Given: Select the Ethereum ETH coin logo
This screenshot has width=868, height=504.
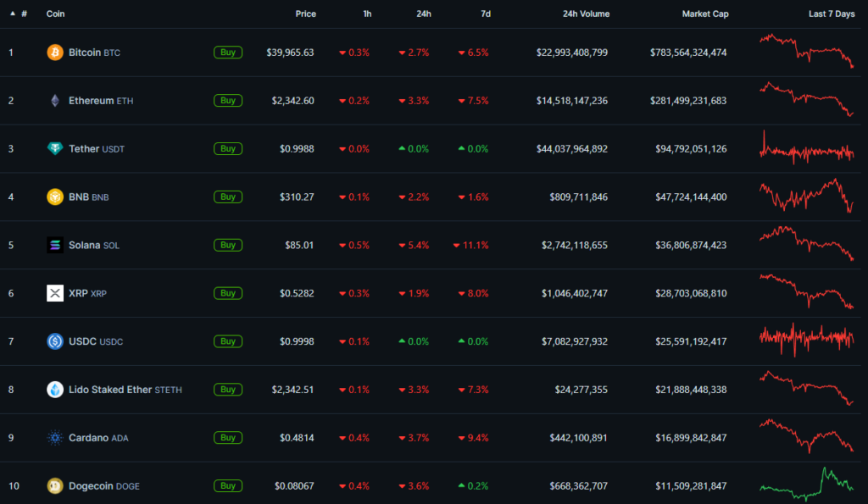Looking at the screenshot, I should (53, 100).
